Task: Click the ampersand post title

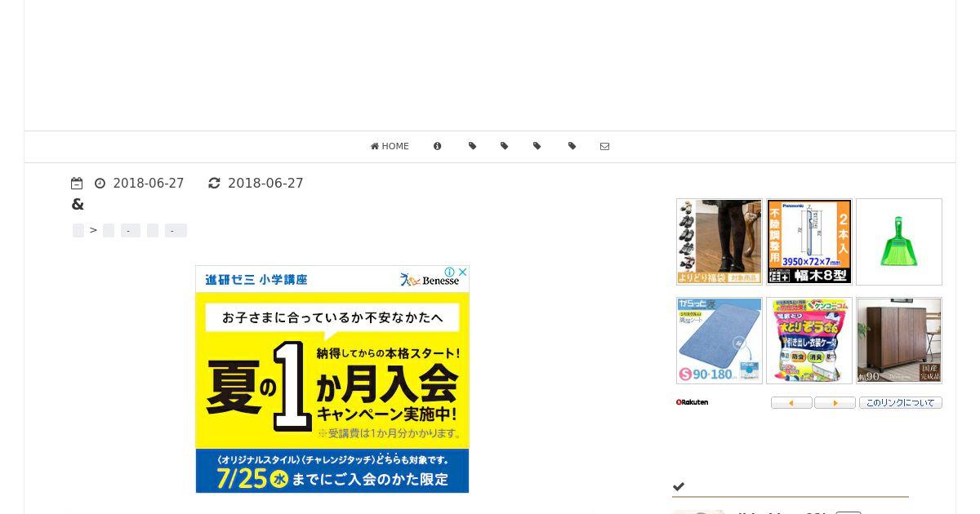Action: 78,205
